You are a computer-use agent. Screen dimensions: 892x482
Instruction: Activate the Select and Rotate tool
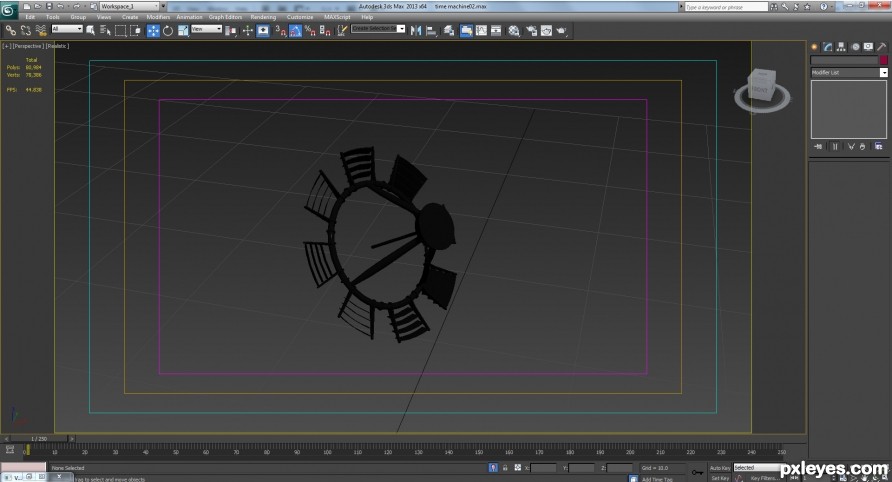[168, 31]
